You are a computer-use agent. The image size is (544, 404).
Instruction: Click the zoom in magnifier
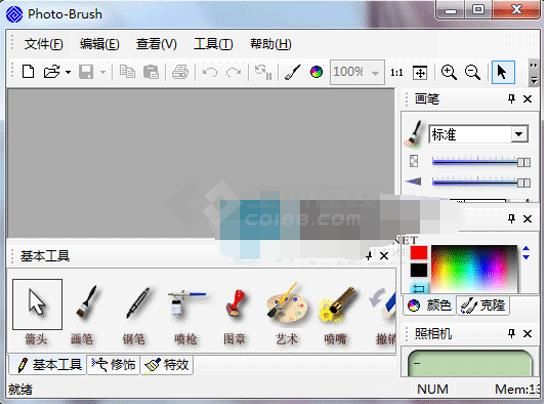pyautogui.click(x=449, y=72)
